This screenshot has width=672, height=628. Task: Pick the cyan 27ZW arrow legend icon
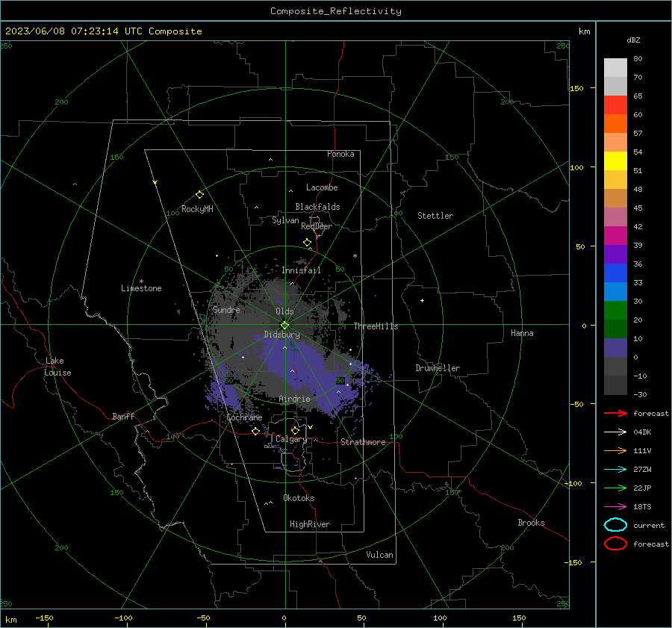(x=615, y=470)
